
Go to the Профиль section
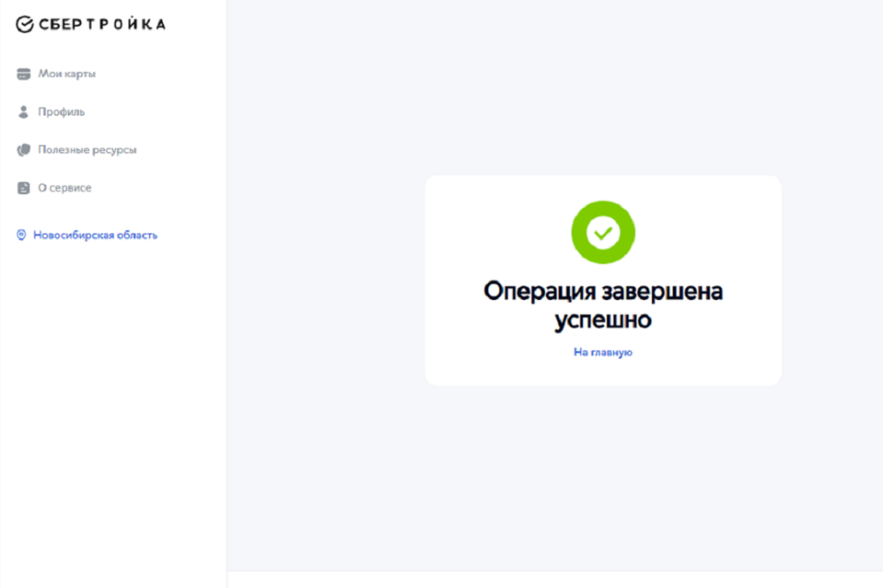tap(61, 112)
